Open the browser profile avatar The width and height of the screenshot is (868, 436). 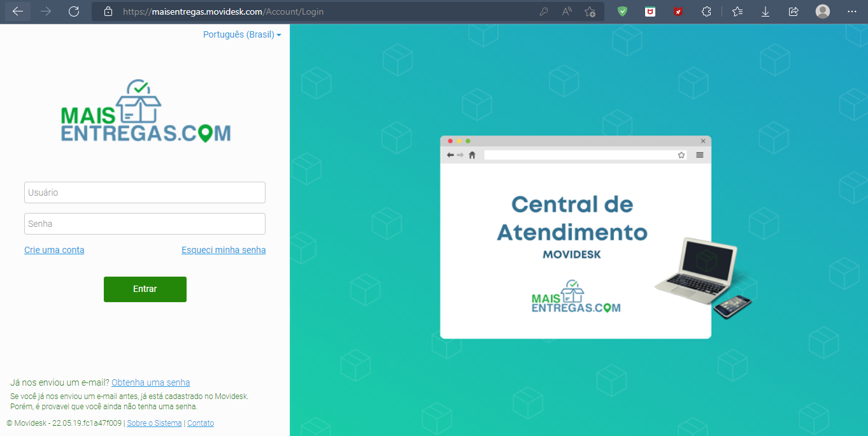(823, 11)
